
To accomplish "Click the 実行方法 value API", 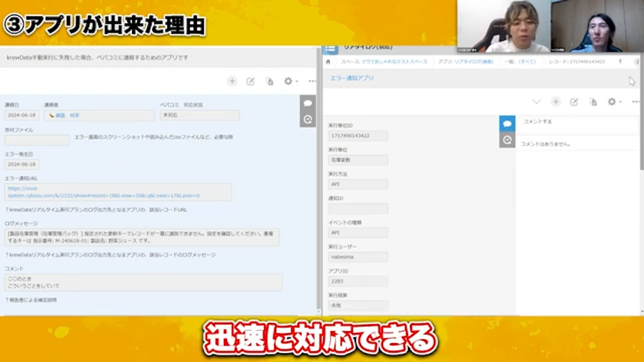I will (358, 184).
